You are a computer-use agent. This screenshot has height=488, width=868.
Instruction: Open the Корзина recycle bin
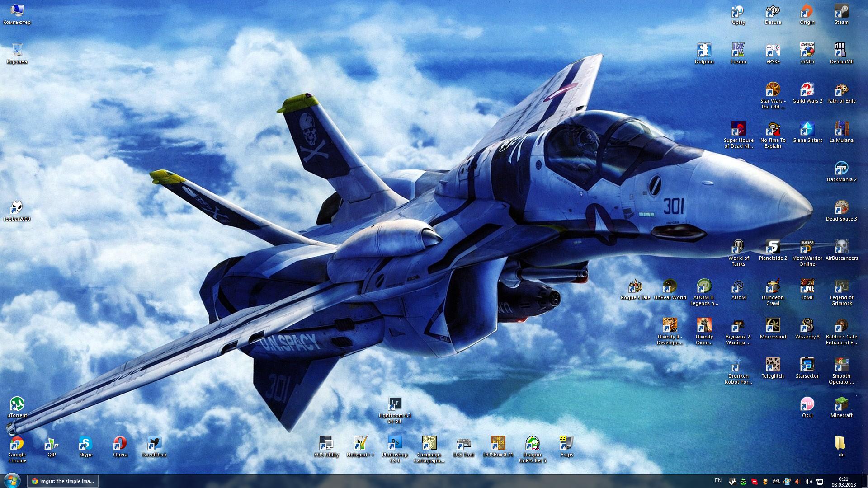(x=17, y=52)
